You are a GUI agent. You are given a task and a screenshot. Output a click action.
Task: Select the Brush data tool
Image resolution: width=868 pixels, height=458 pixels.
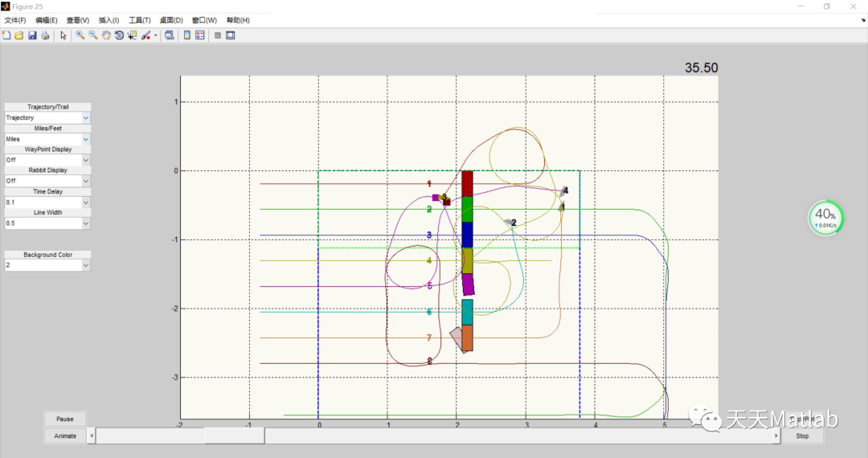tap(145, 35)
